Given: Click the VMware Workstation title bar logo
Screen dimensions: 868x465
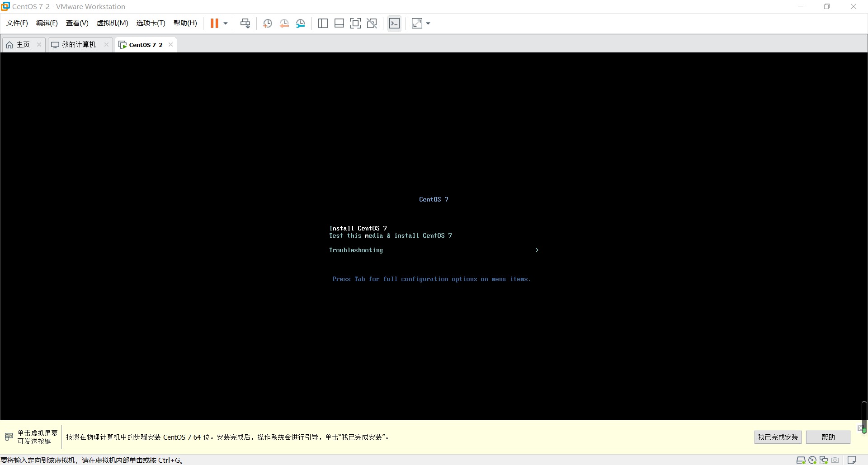Looking at the screenshot, I should (5, 6).
